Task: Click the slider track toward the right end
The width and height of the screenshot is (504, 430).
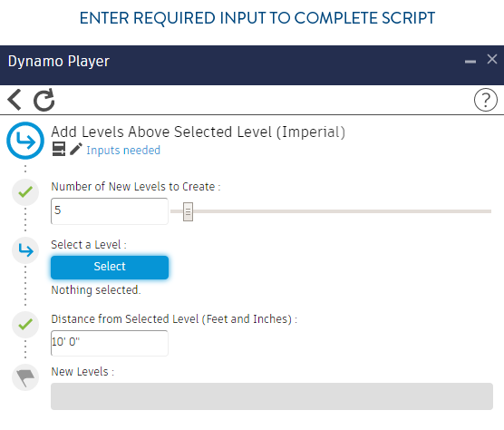Action: pos(450,211)
